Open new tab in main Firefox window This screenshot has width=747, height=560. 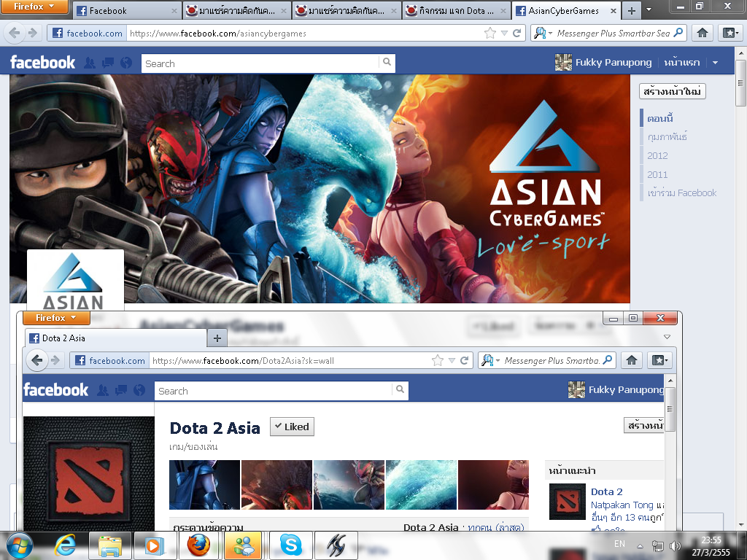(x=631, y=10)
